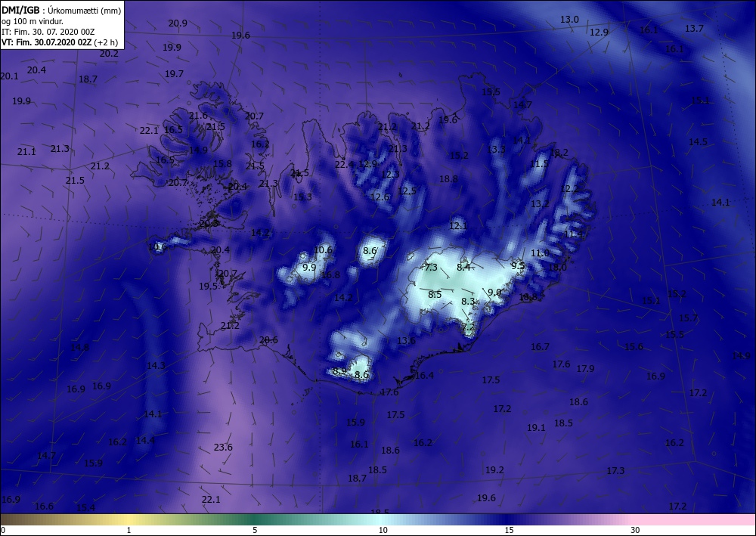Click the "IT: Fim. 30. 07. 2020 00Z" line
Image resolution: width=756 pixels, height=536 pixels.
pyautogui.click(x=48, y=32)
